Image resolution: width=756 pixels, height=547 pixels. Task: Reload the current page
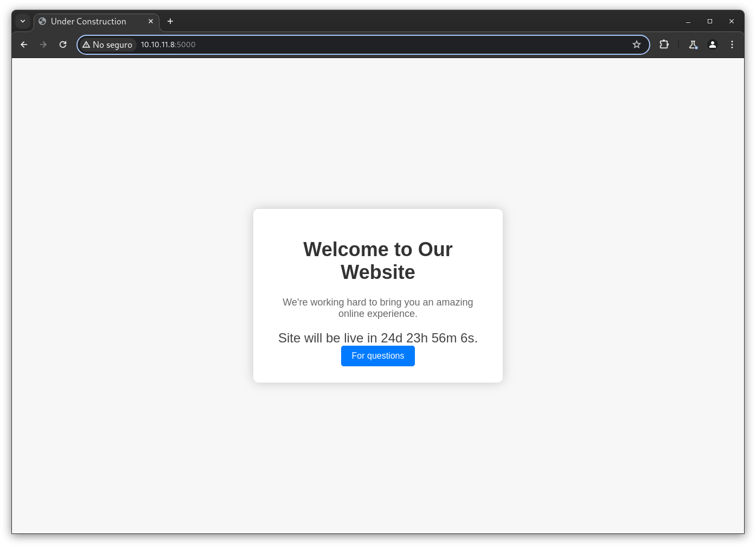tap(63, 44)
